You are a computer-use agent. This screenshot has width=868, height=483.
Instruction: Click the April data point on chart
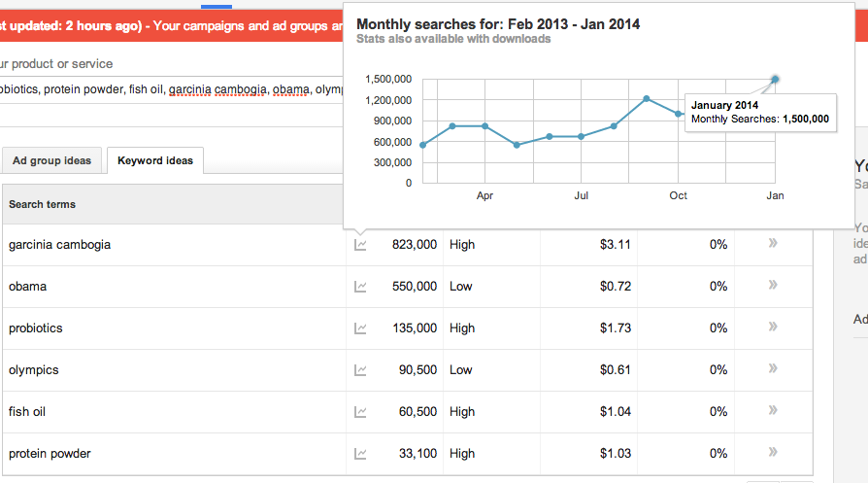484,126
